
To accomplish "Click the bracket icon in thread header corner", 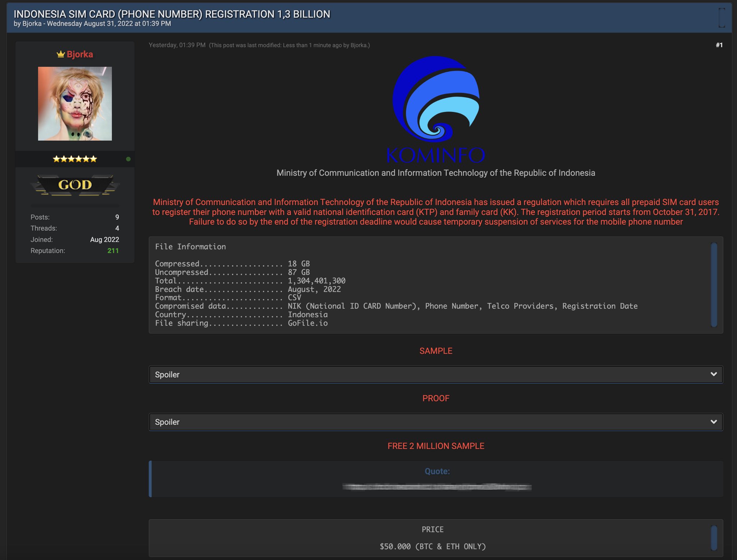I will 722,17.
